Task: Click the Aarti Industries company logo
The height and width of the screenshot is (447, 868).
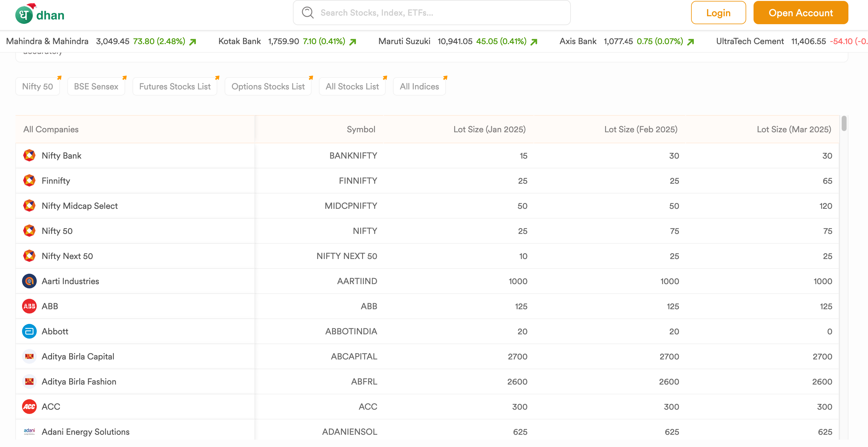Action: click(29, 281)
